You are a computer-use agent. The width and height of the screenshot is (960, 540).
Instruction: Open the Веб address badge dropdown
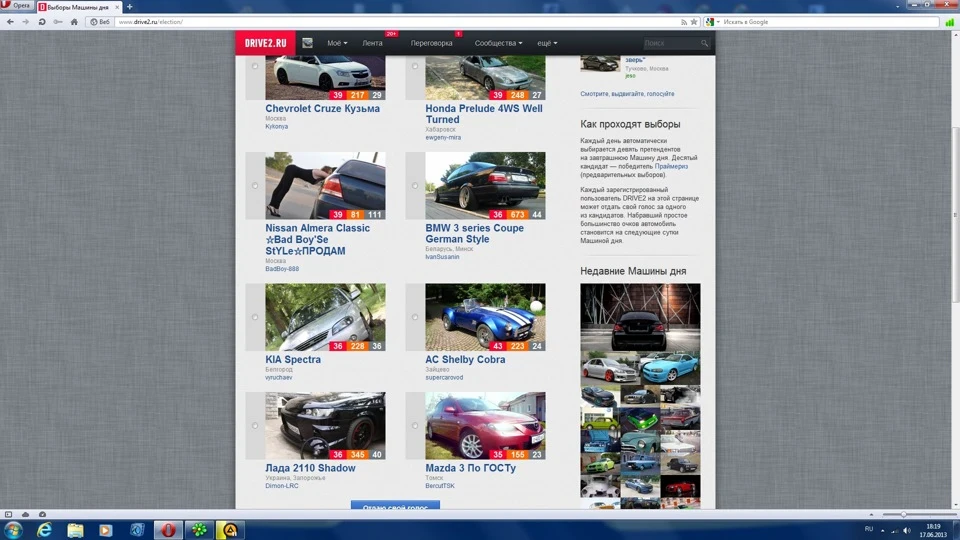pos(100,21)
